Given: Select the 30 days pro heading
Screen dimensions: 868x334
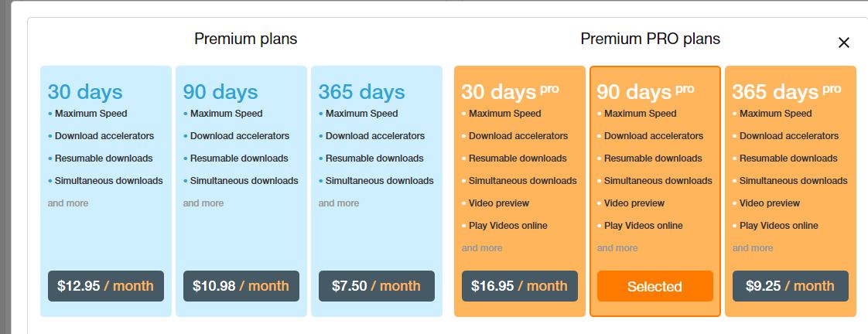Looking at the screenshot, I should click(x=510, y=92).
